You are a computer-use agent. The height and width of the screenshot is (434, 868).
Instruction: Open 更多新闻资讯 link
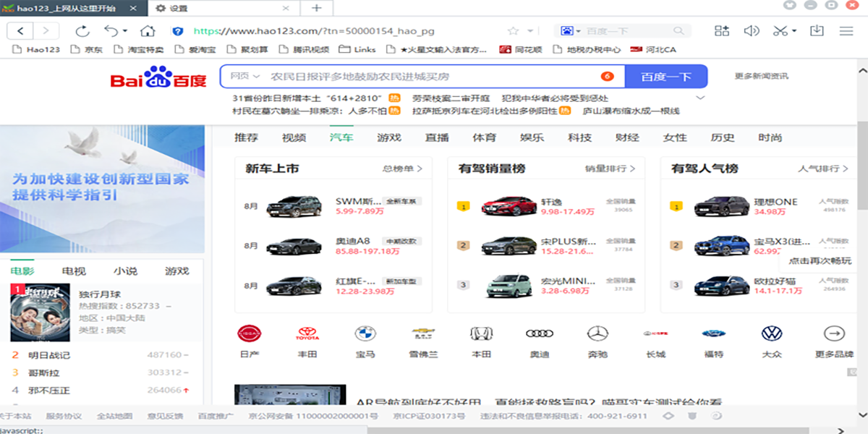(761, 76)
